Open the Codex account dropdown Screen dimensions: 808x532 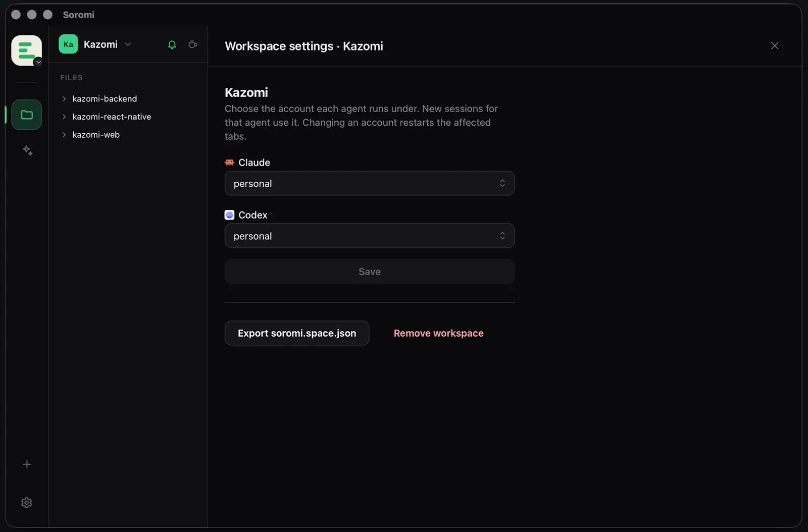(370, 236)
